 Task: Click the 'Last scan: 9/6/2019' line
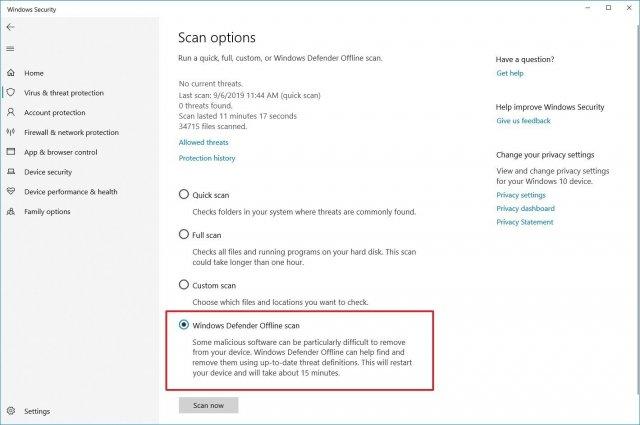click(249, 95)
